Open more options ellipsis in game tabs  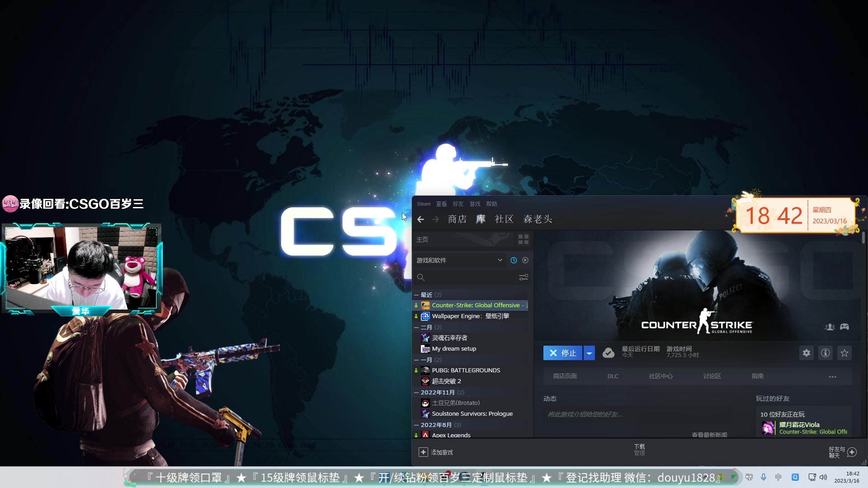[x=832, y=376]
